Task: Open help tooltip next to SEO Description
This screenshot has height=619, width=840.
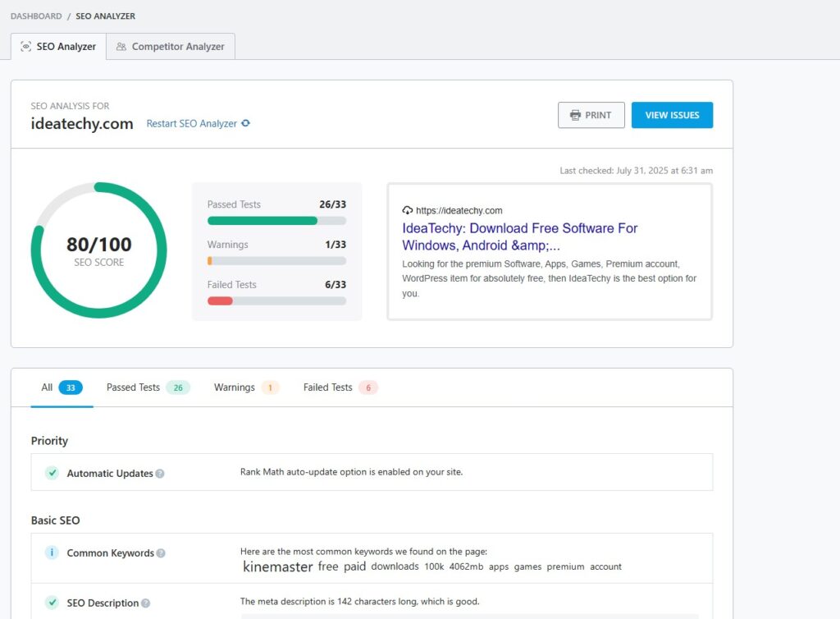Action: pos(145,603)
